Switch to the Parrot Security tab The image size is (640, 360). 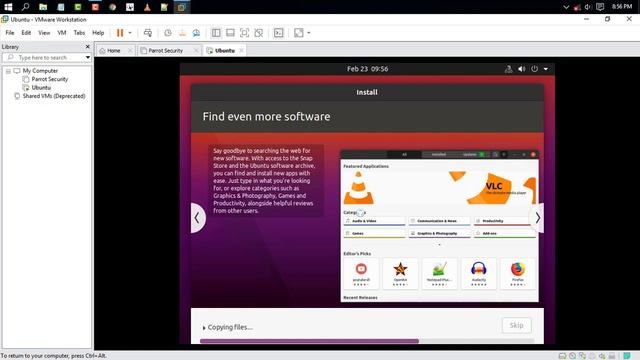pos(165,51)
